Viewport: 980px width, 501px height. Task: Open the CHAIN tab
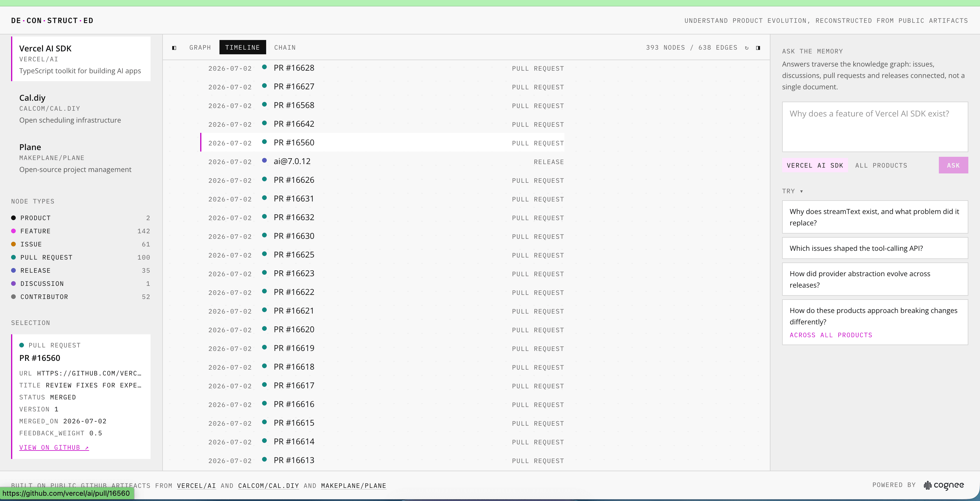pos(285,47)
